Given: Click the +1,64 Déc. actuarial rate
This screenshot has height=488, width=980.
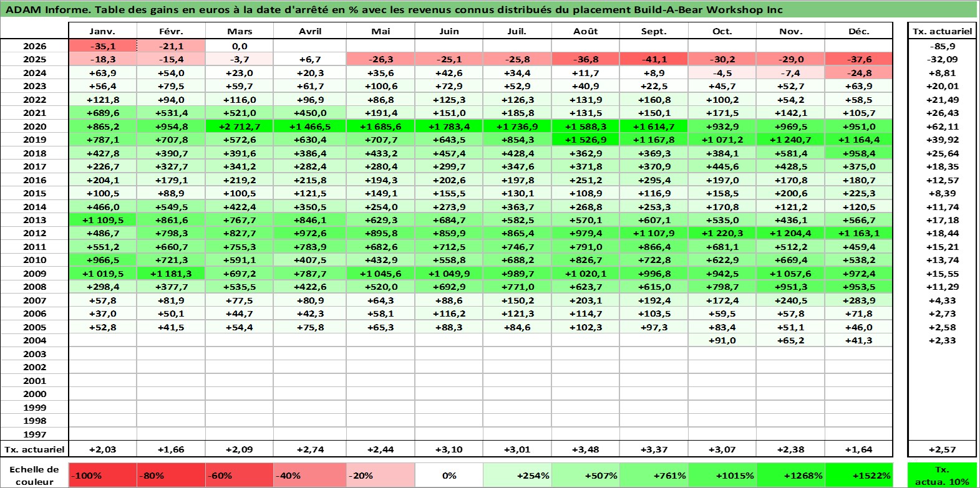Looking at the screenshot, I should point(858,449).
